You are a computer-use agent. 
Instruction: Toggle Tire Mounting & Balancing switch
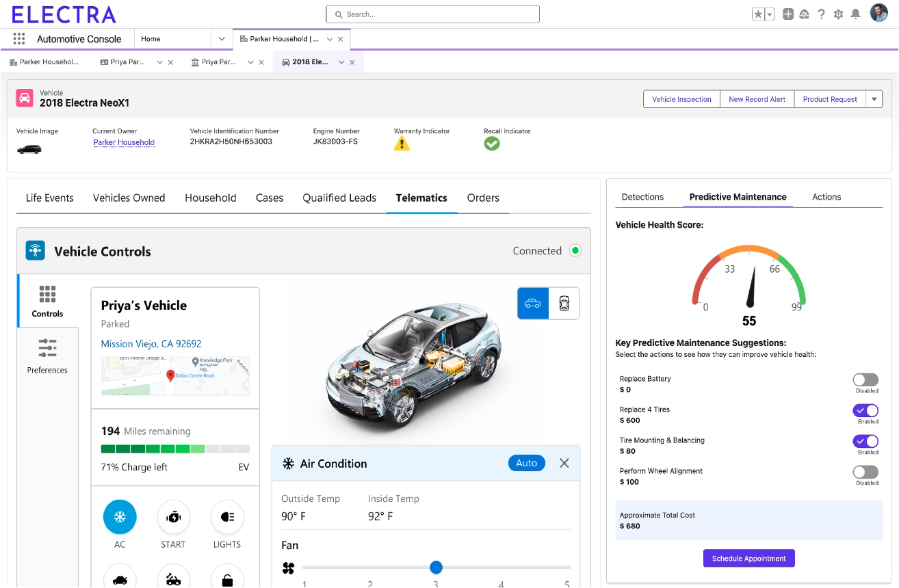(x=865, y=441)
